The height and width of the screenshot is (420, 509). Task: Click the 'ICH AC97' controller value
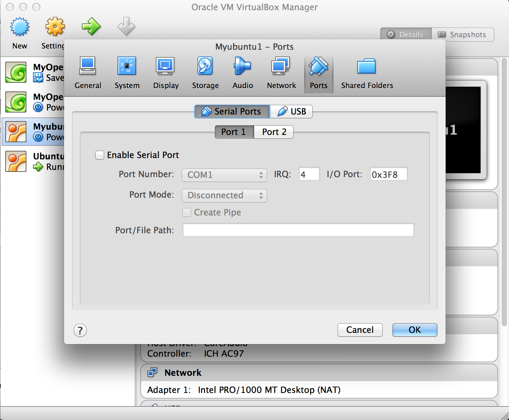224,354
